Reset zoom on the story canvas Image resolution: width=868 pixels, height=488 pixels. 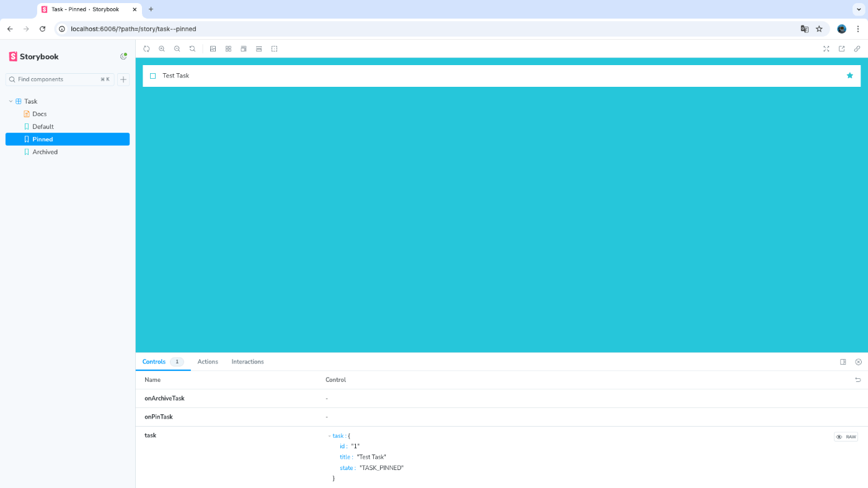(193, 48)
